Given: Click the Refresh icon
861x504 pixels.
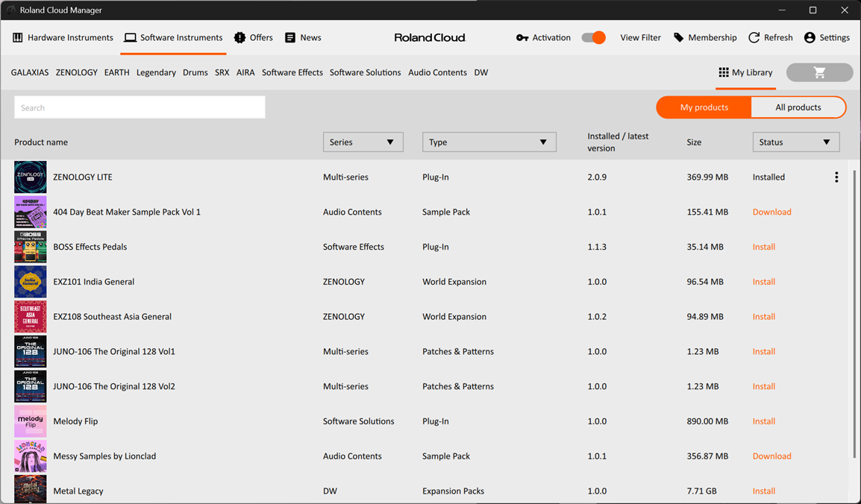Looking at the screenshot, I should tap(754, 37).
